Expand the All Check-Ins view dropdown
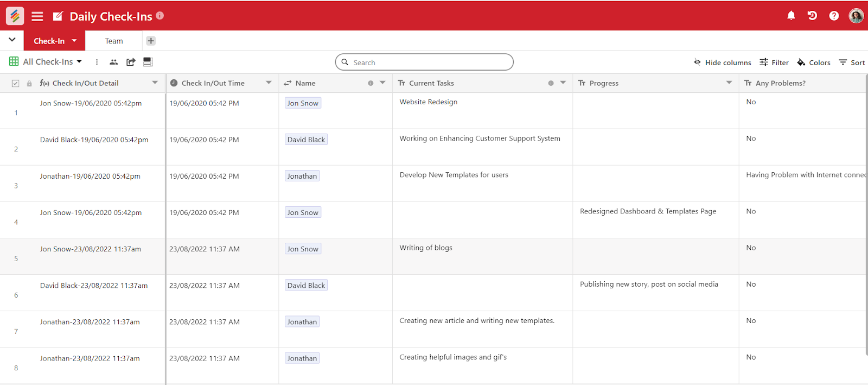 [79, 62]
